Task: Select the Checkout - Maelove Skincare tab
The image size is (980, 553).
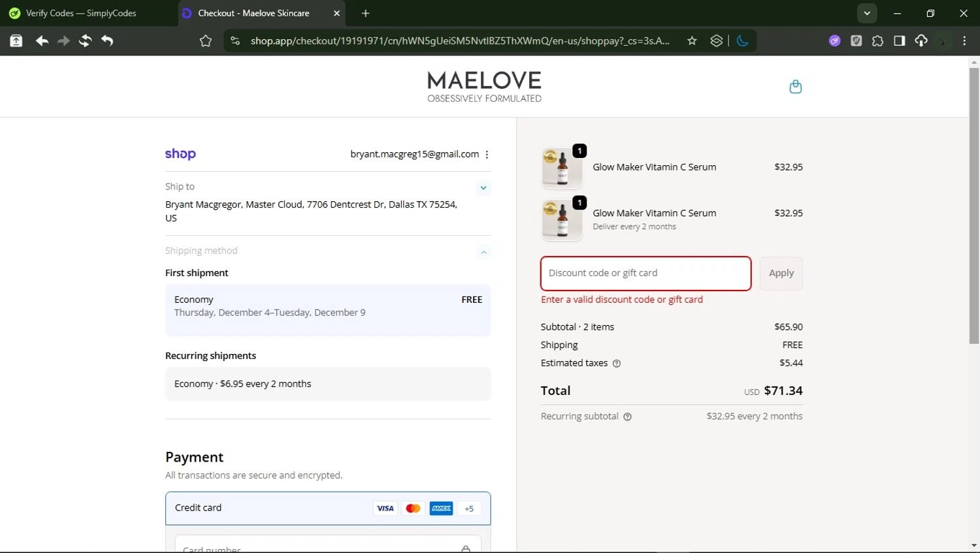Action: pos(253,13)
